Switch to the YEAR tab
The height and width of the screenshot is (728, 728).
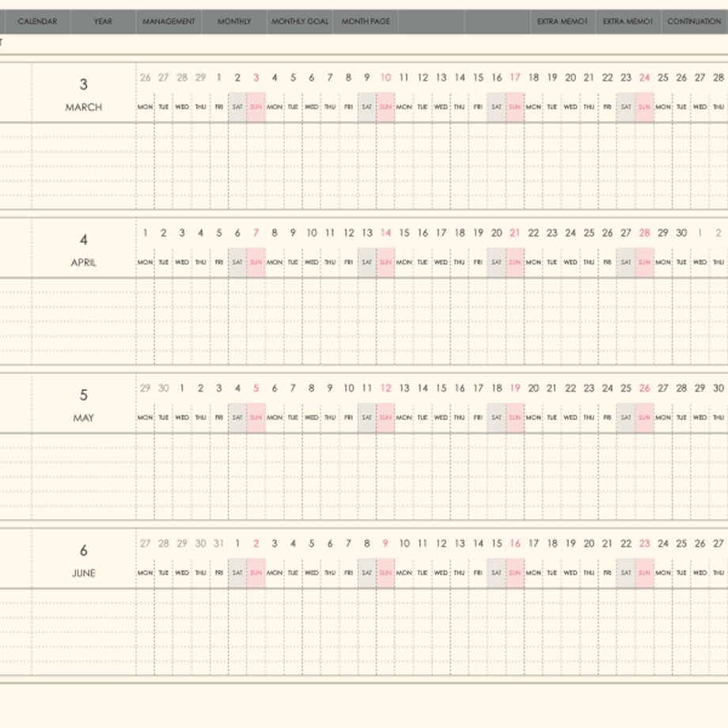pos(103,21)
